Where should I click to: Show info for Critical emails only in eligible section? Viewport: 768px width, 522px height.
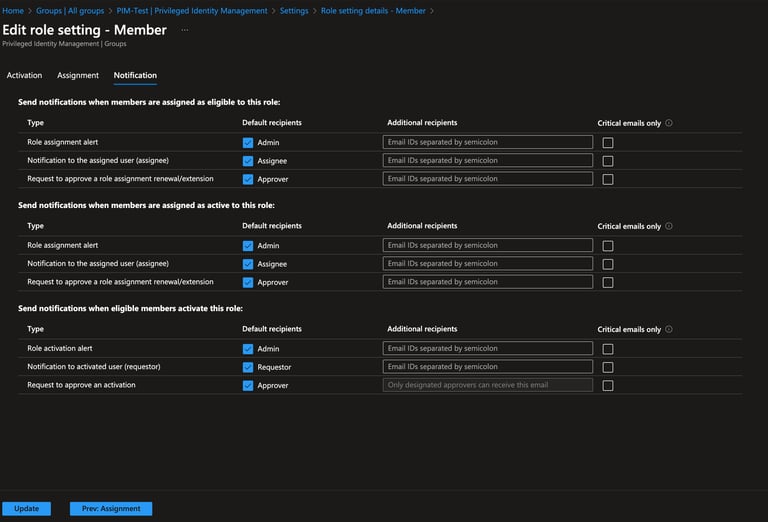[669, 123]
